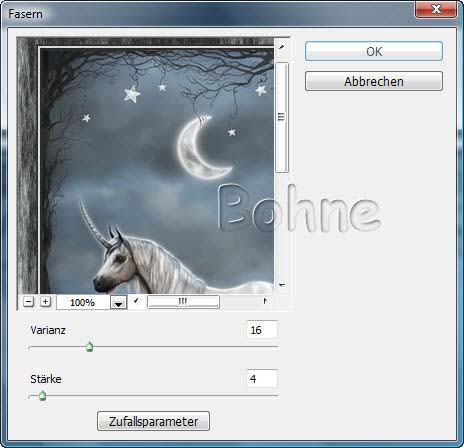Screen dimensions: 464x448
Task: Click the Stärke value field showing 4
Action: 262,379
